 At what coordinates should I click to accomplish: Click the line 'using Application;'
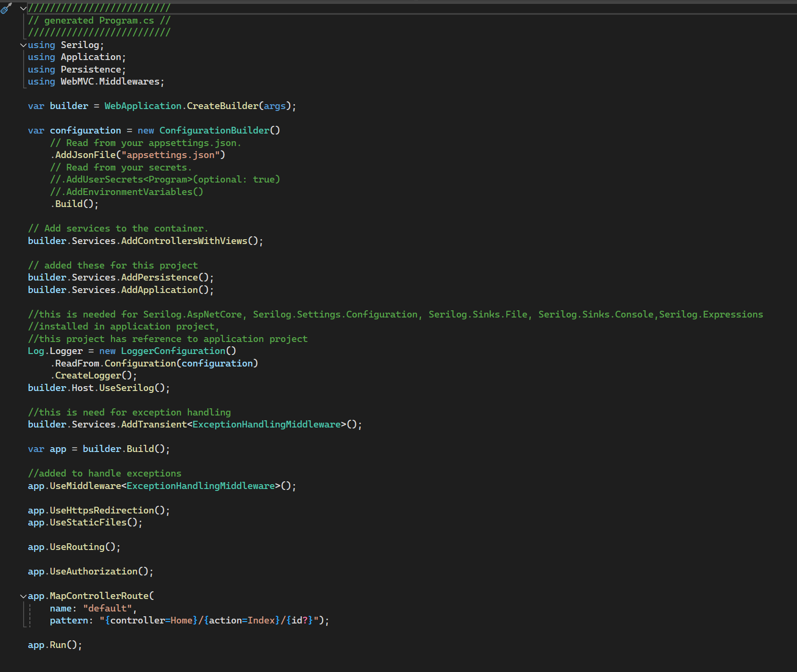click(77, 57)
